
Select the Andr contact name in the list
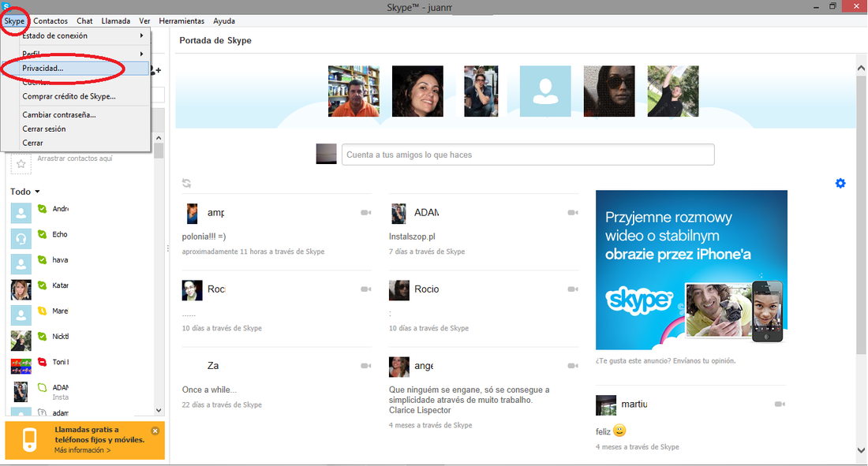(x=60, y=209)
